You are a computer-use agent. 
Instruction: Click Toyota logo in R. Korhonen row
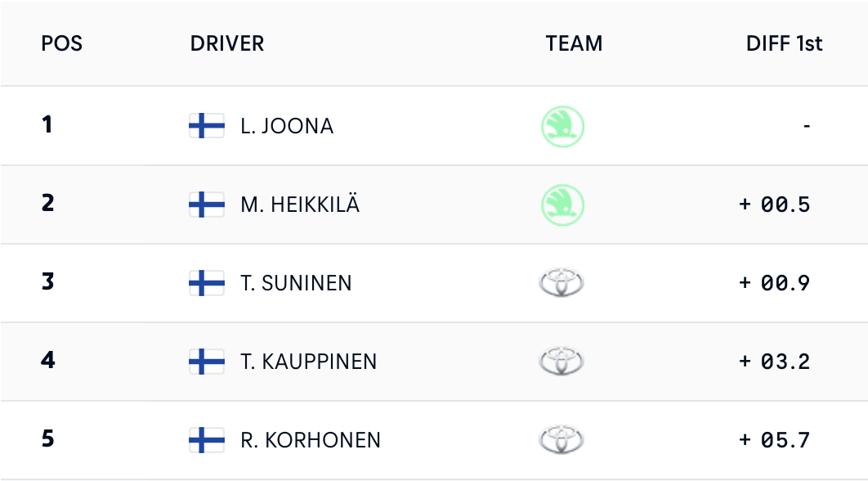[562, 440]
